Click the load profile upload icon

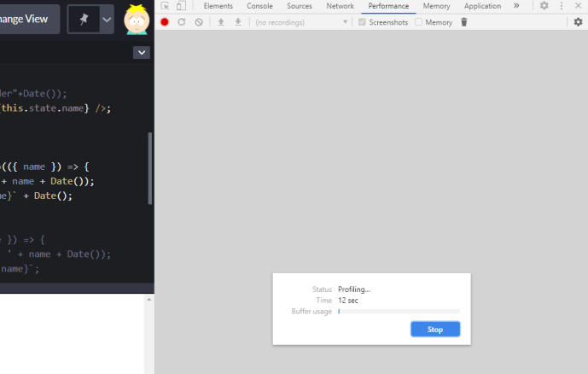pos(221,22)
